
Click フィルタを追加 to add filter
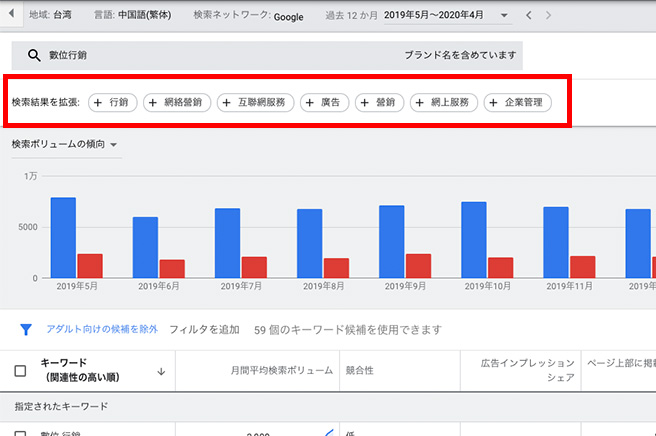(204, 330)
